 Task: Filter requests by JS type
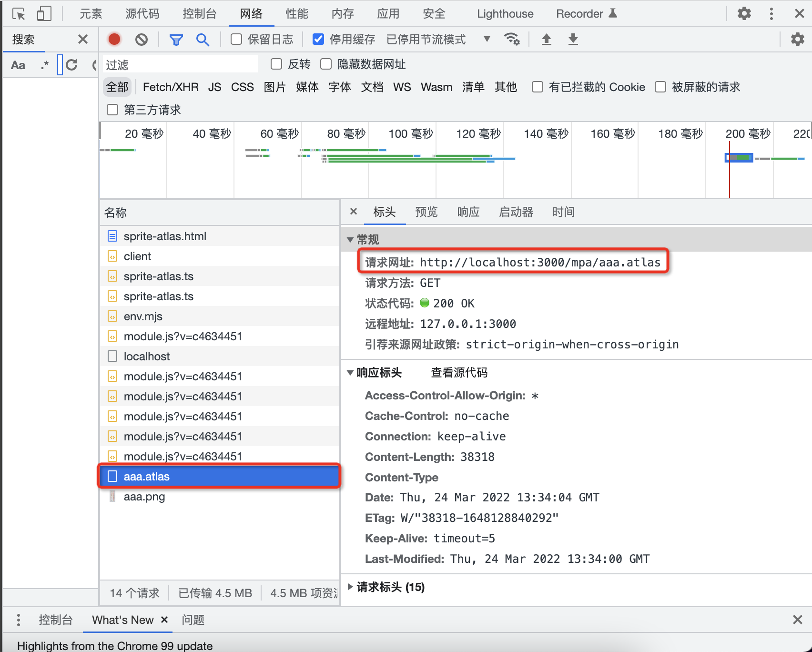(x=214, y=87)
